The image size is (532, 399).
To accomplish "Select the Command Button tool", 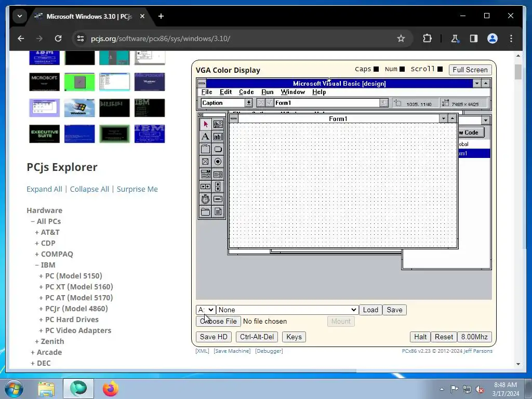I will [x=218, y=149].
